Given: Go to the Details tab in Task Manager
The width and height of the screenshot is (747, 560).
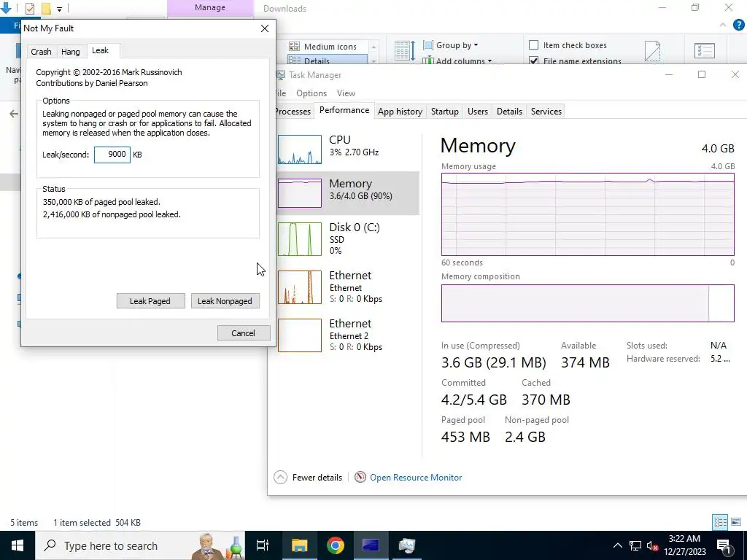Looking at the screenshot, I should click(x=509, y=111).
